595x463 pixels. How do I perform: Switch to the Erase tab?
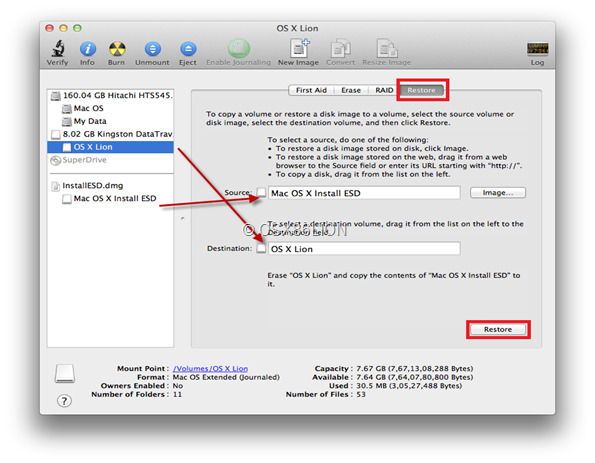(x=351, y=90)
